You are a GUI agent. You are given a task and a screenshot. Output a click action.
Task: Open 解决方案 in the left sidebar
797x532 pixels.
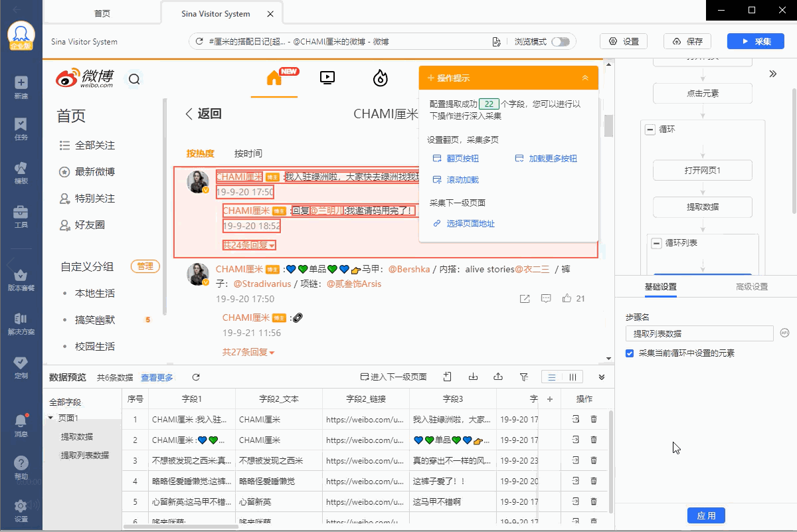(21, 323)
